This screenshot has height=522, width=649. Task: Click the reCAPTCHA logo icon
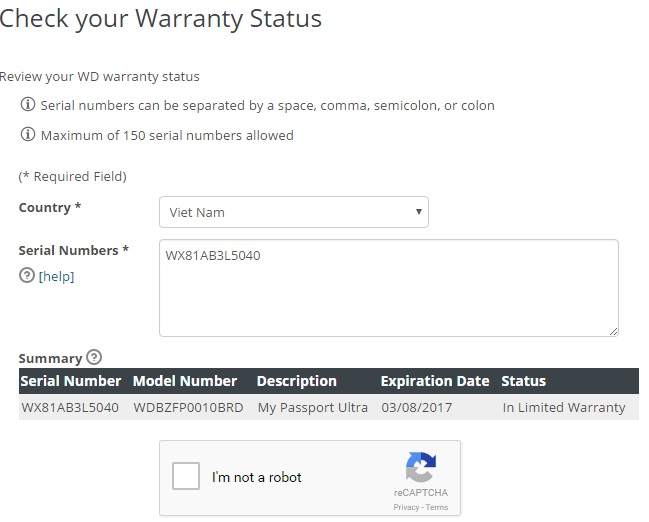[x=421, y=467]
